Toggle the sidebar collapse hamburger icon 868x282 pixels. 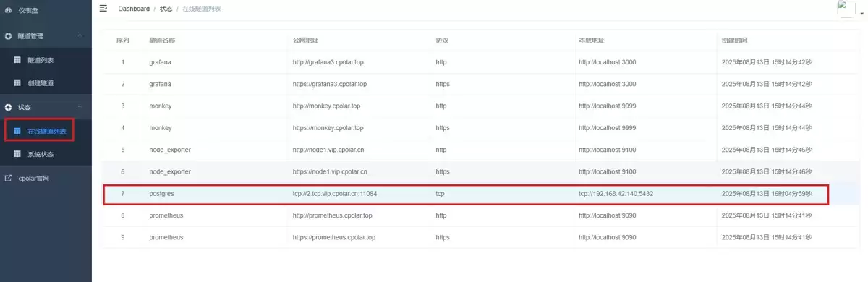pyautogui.click(x=103, y=8)
